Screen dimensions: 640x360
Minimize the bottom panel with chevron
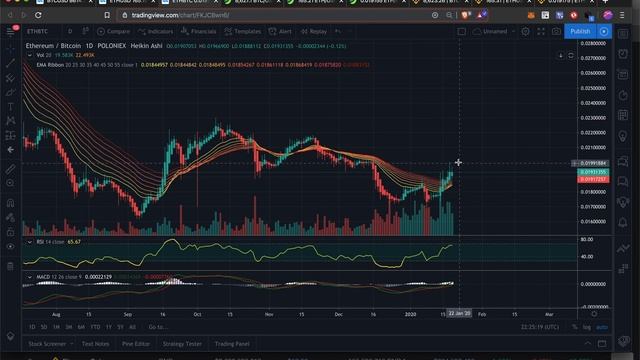[x=588, y=344]
